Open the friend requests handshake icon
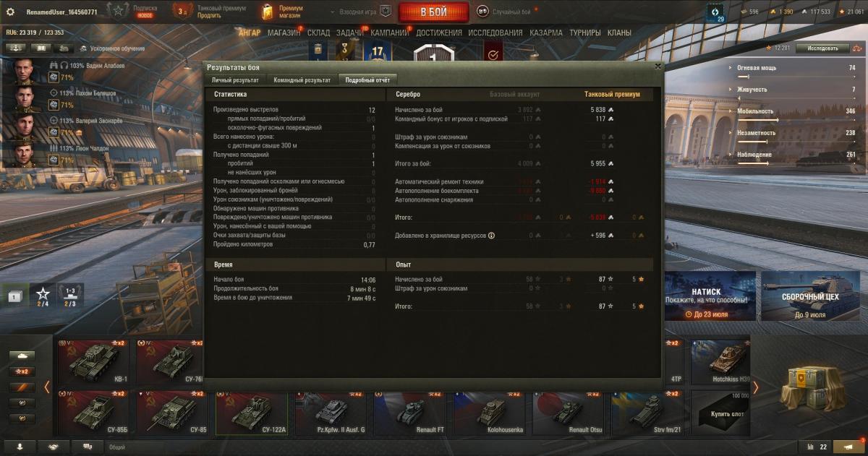This screenshot has width=868, height=456. click(54, 447)
